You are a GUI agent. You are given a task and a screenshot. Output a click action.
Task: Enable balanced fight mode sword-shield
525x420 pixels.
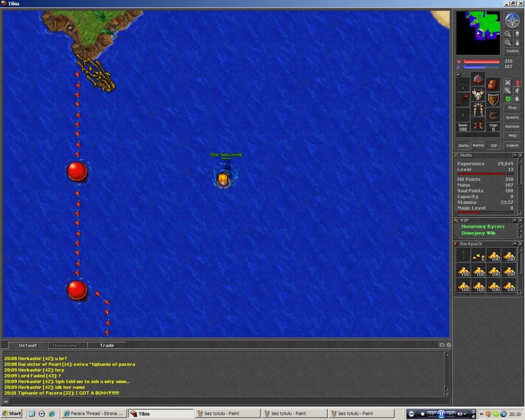[x=508, y=91]
